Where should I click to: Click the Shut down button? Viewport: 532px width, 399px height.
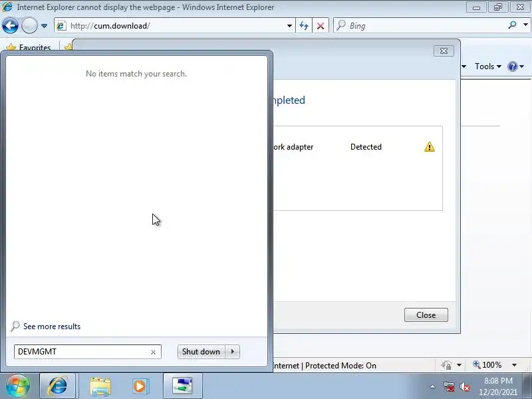coord(201,352)
